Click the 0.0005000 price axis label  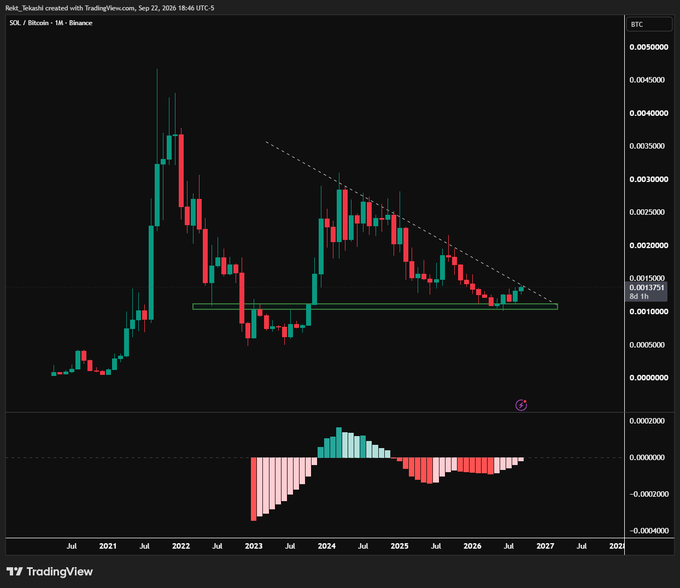click(x=647, y=345)
